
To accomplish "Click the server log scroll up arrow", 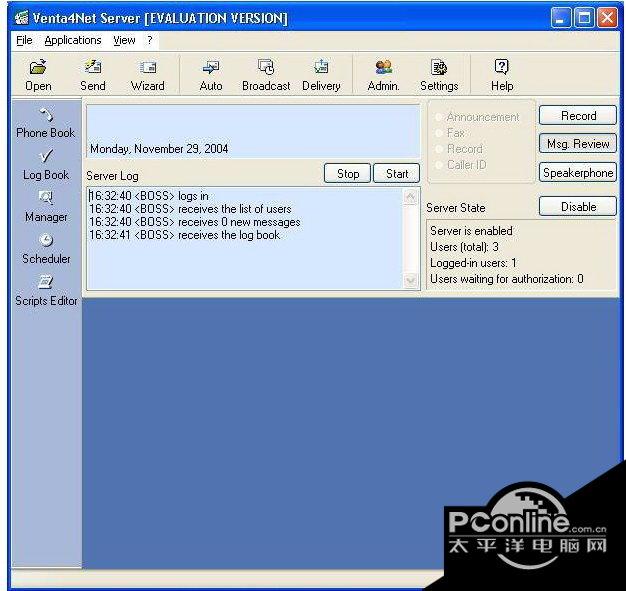I will pos(410,196).
